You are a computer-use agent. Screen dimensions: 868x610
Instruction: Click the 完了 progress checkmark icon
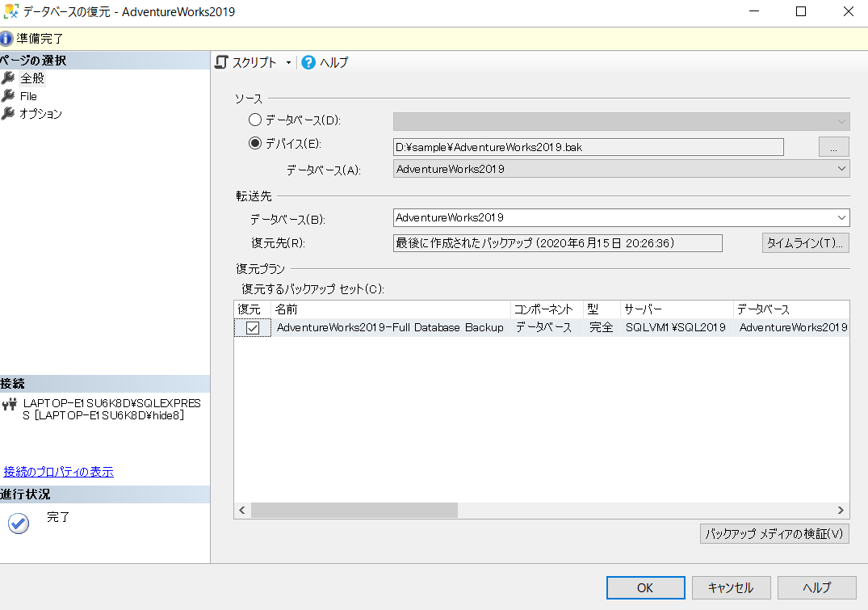[x=19, y=523]
